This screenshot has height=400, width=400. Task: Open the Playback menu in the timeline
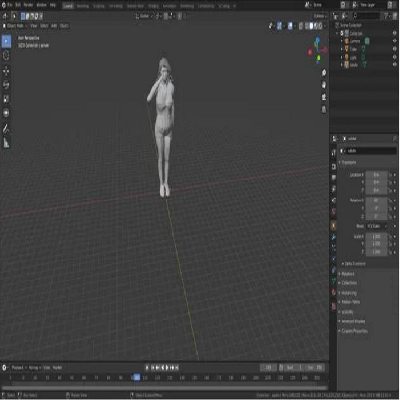click(18, 368)
